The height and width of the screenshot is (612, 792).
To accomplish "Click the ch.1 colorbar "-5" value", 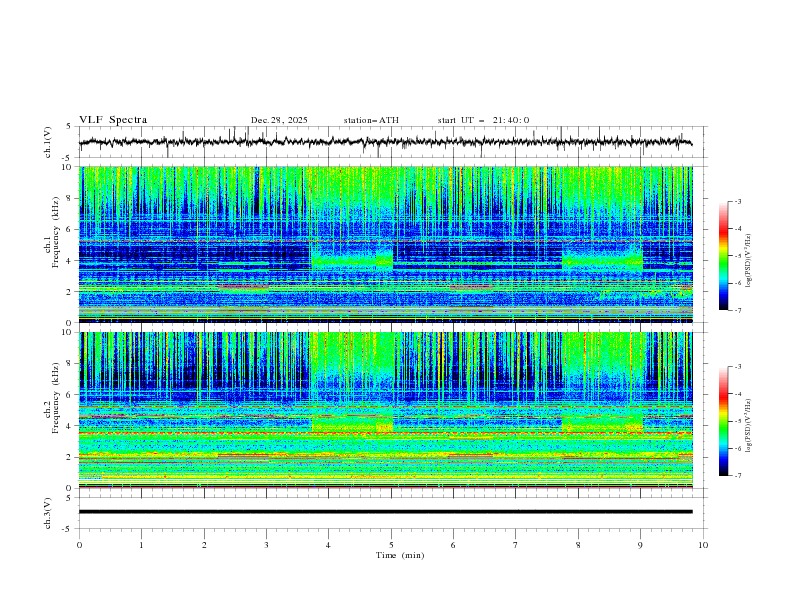I will click(x=737, y=256).
